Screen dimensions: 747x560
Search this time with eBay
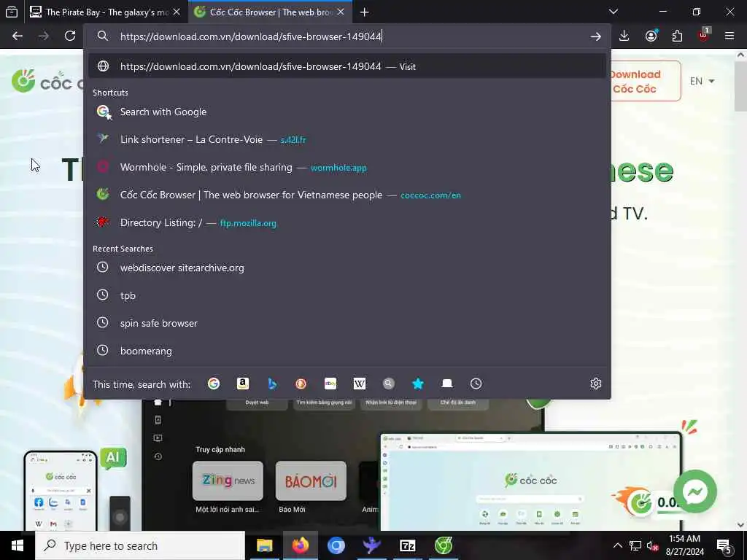[x=330, y=384]
